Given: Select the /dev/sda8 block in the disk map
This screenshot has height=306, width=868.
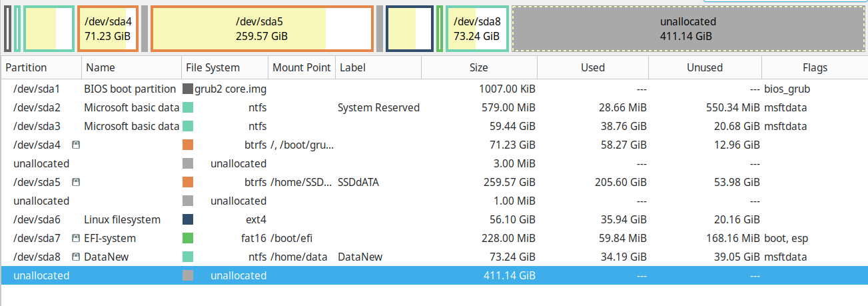Looking at the screenshot, I should tap(477, 29).
